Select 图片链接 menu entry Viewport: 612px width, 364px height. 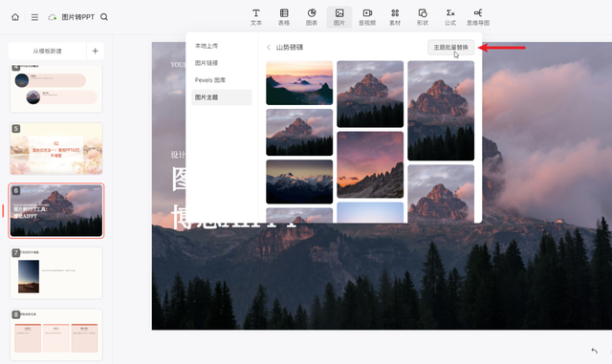point(207,63)
